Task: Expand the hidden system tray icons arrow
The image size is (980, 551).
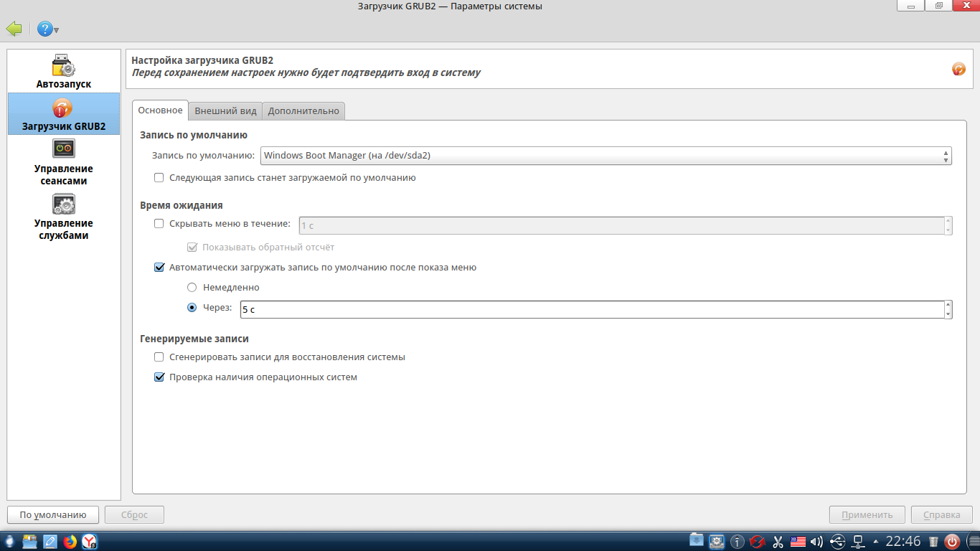Action: click(875, 542)
